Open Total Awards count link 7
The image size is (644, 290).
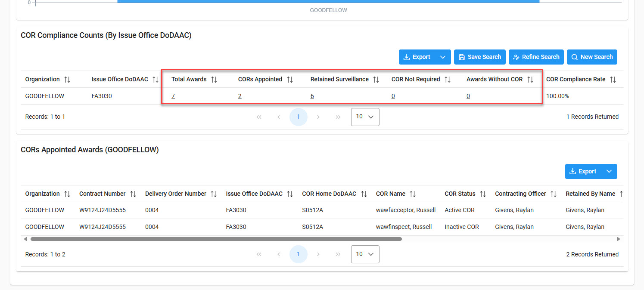click(173, 96)
